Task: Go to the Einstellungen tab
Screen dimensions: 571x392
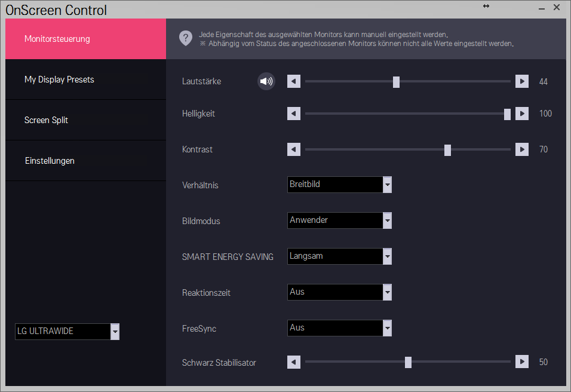Action: (x=85, y=161)
